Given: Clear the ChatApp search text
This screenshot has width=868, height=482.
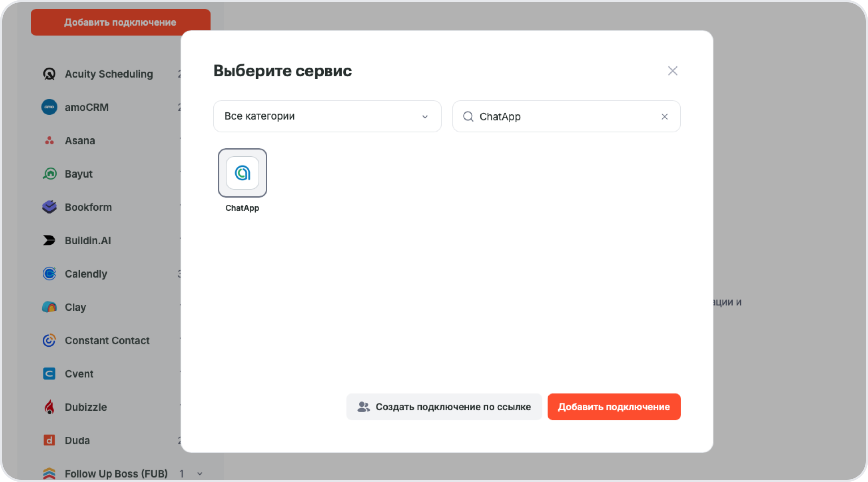Looking at the screenshot, I should [x=664, y=117].
